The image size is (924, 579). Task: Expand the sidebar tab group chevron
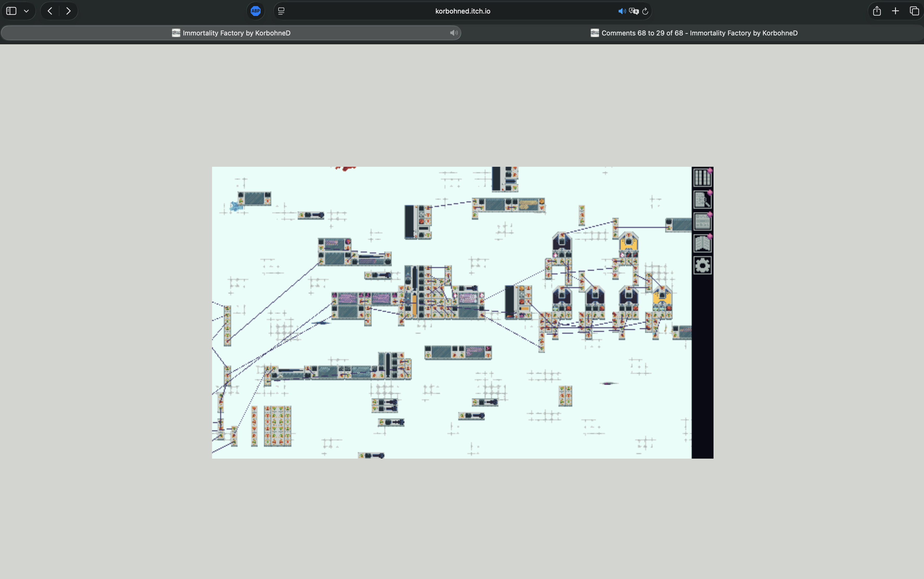(26, 11)
